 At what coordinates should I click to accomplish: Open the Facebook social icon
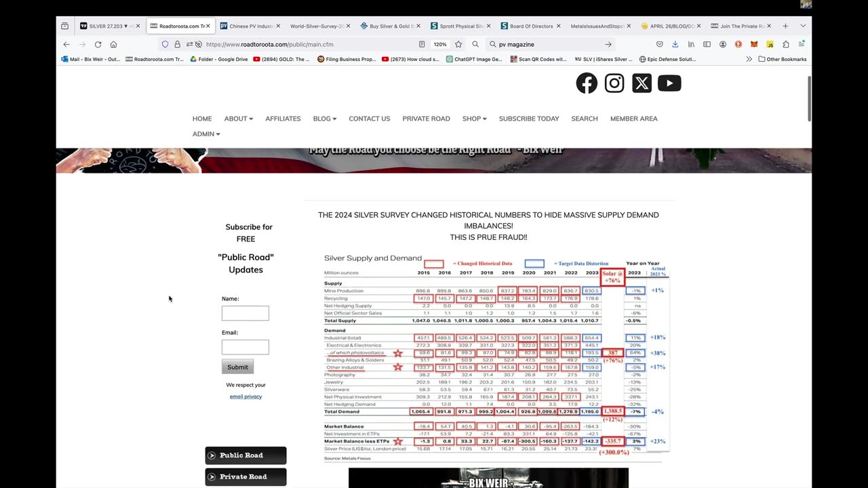coord(587,83)
